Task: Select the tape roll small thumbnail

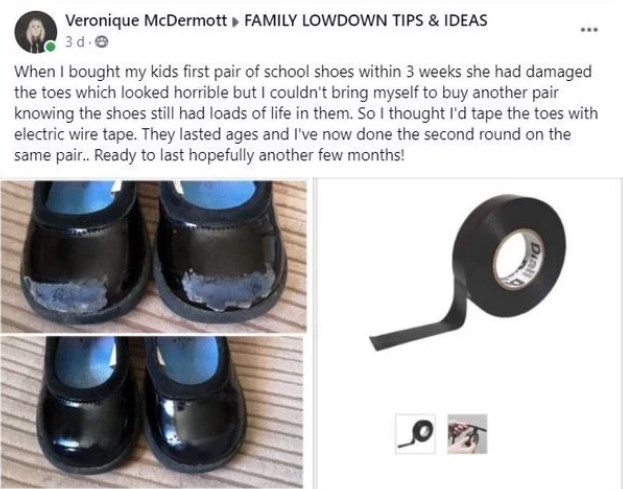Action: (416, 434)
